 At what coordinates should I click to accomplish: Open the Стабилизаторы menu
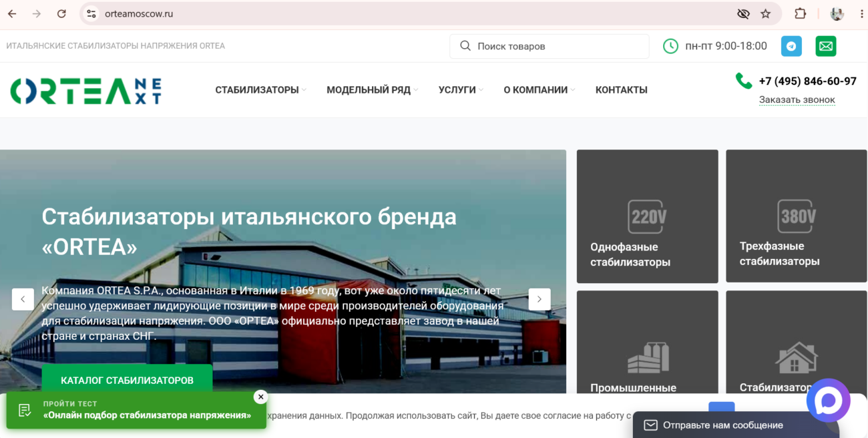(257, 89)
